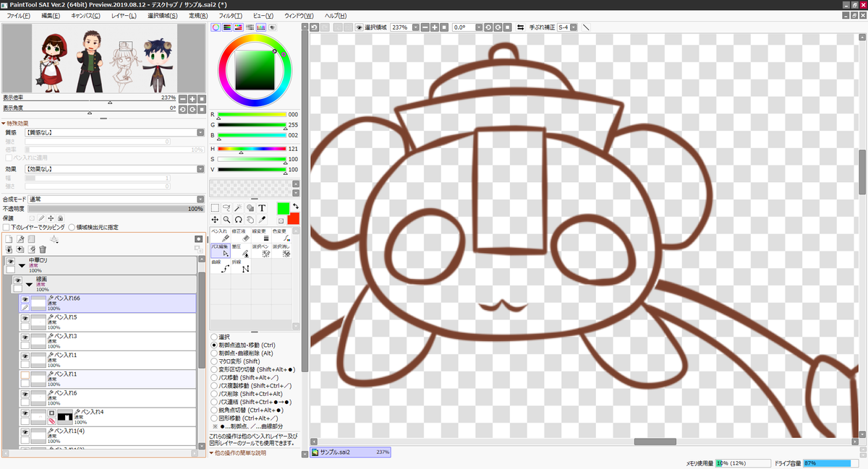Open the rotation angle 0.0° dropdown
The height and width of the screenshot is (469, 868).
coord(477,27)
